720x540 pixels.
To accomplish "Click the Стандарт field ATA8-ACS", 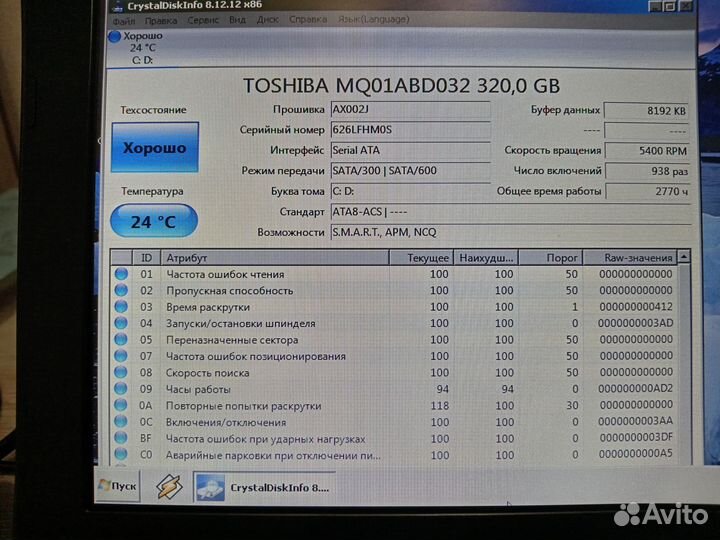I will (510, 212).
